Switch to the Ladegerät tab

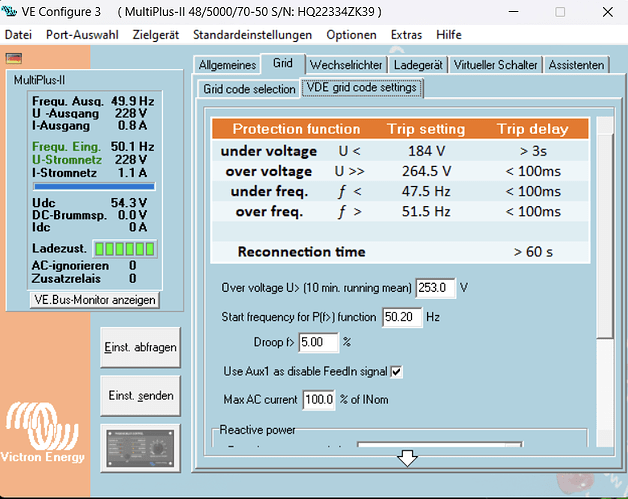point(418,65)
